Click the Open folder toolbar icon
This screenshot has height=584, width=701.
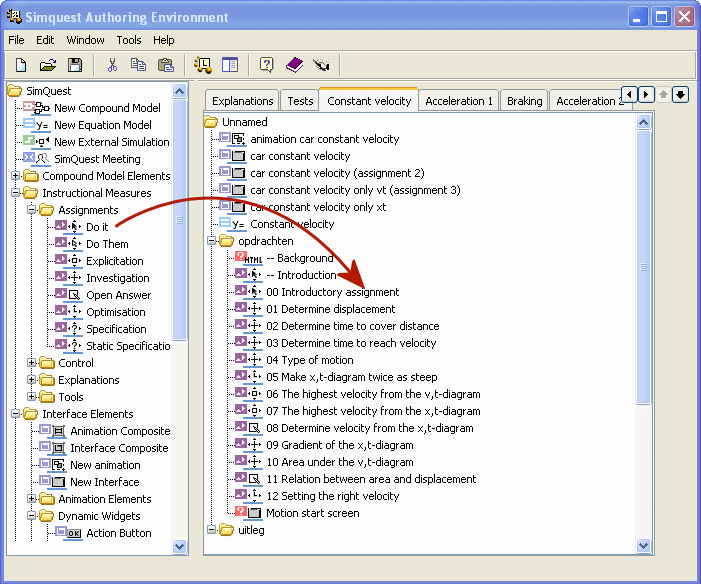click(x=48, y=65)
